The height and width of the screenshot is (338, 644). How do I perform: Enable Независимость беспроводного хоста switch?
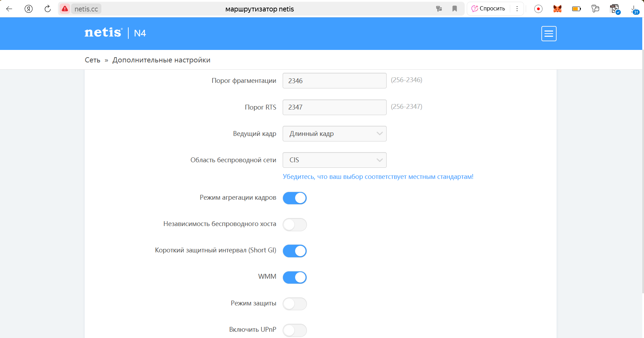pyautogui.click(x=295, y=225)
